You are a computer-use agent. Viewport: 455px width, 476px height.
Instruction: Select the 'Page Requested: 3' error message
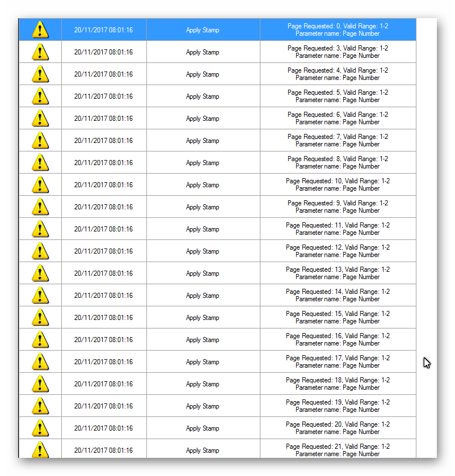click(338, 52)
